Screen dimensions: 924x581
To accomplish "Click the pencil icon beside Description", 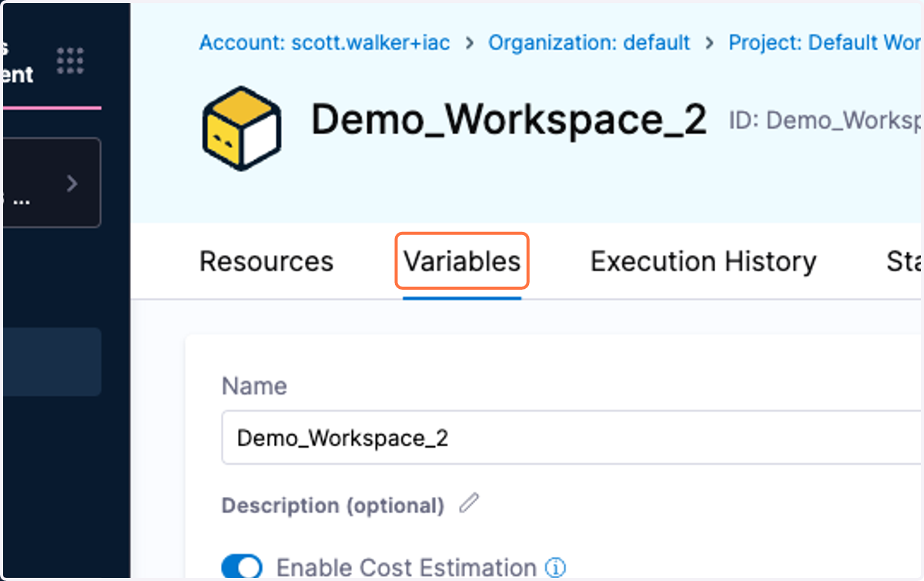I will [x=469, y=504].
